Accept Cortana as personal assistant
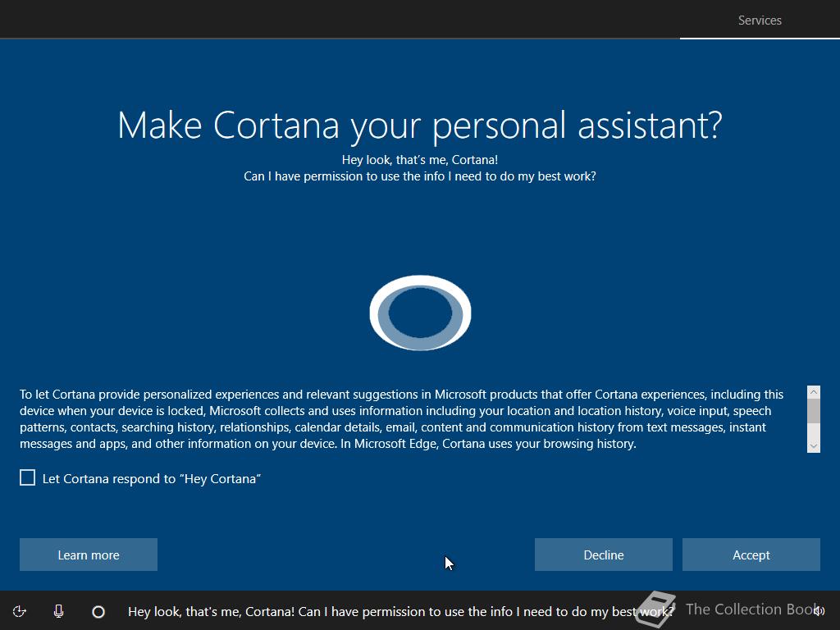This screenshot has width=840, height=630. tap(751, 555)
